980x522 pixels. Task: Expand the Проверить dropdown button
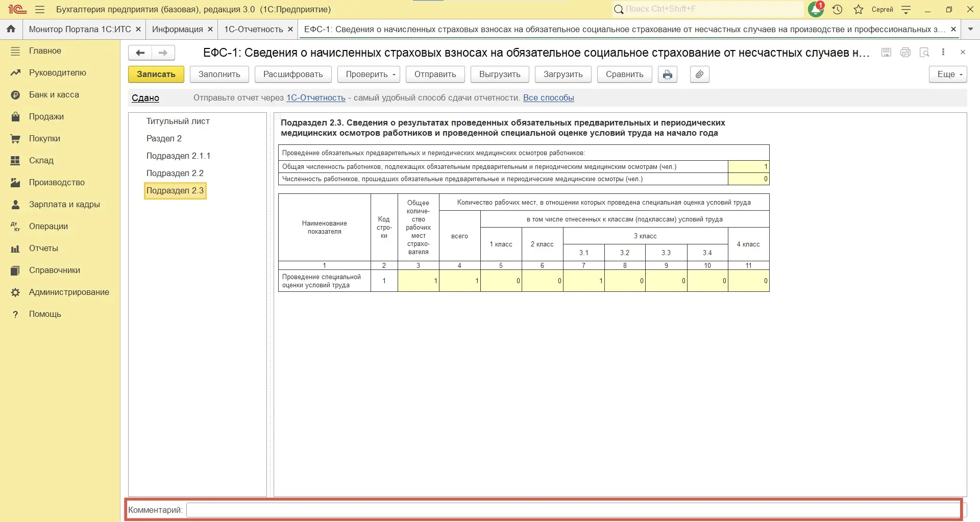[369, 74]
